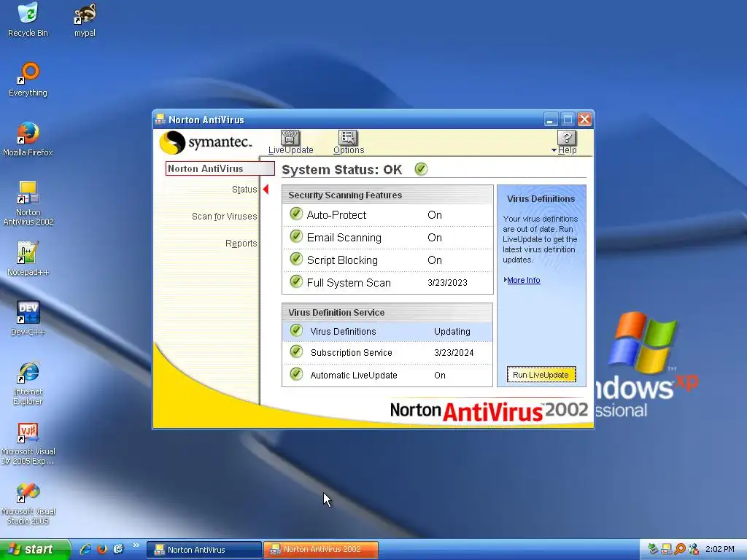
Task: Click the Auto-Protect check icon
Action: (296, 214)
